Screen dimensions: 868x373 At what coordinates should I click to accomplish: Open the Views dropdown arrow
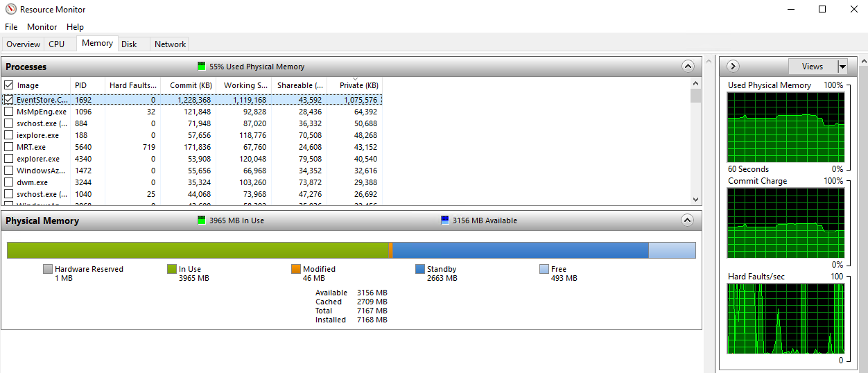pyautogui.click(x=842, y=67)
